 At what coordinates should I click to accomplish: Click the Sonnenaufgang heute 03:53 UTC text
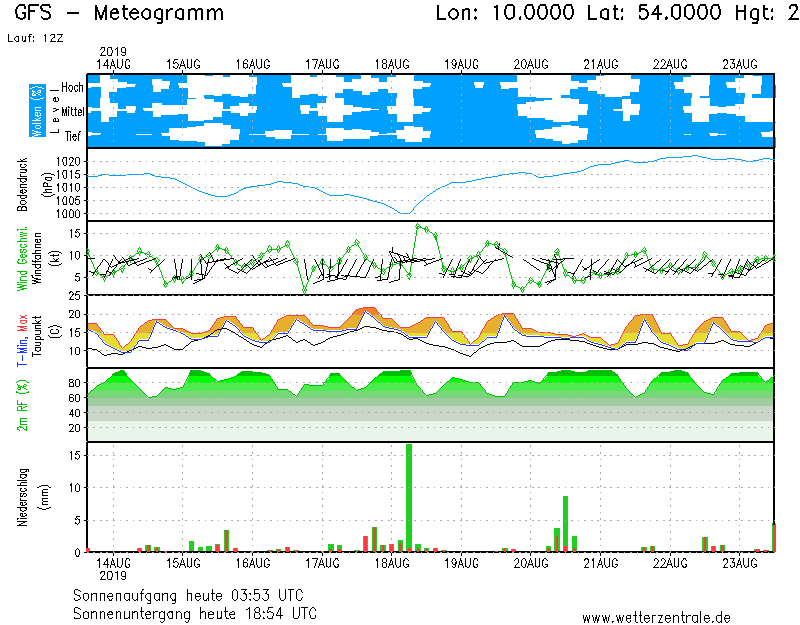[194, 596]
